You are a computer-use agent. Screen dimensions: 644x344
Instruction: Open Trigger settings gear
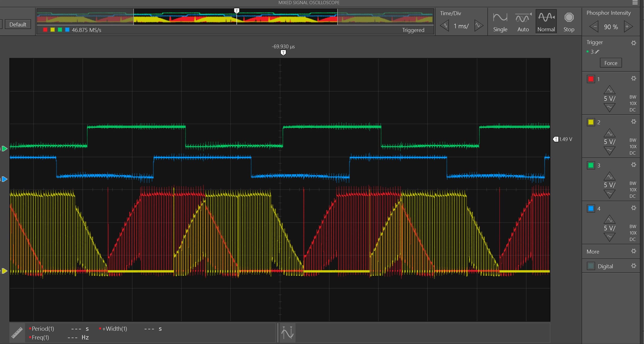click(634, 43)
